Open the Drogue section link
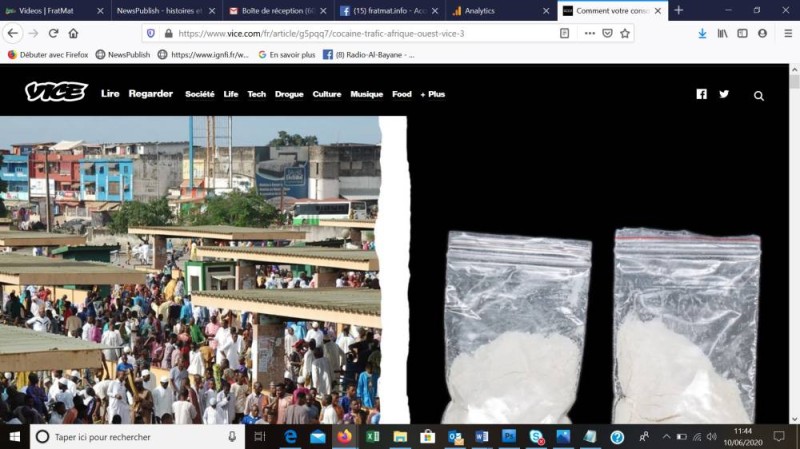The height and width of the screenshot is (449, 800). 289,94
